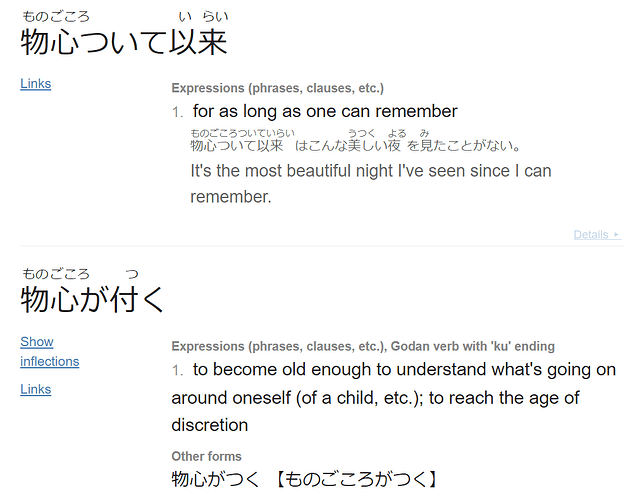Click the furigana ものごころ above the first headword
The width and height of the screenshot is (642, 500).
point(56,17)
